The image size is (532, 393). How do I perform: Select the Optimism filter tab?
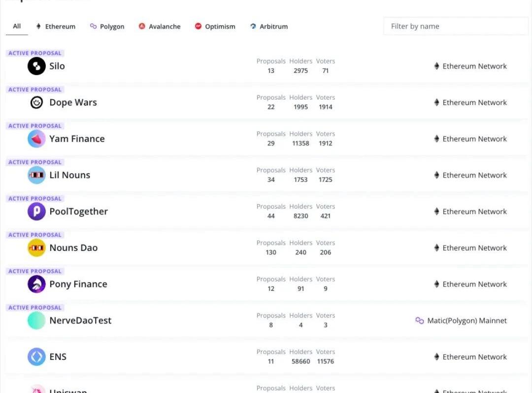[215, 27]
